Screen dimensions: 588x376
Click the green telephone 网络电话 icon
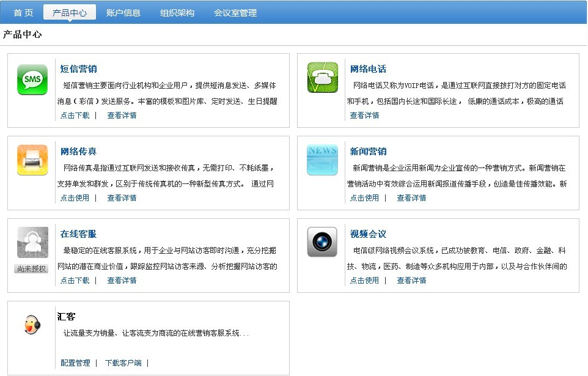(x=322, y=78)
